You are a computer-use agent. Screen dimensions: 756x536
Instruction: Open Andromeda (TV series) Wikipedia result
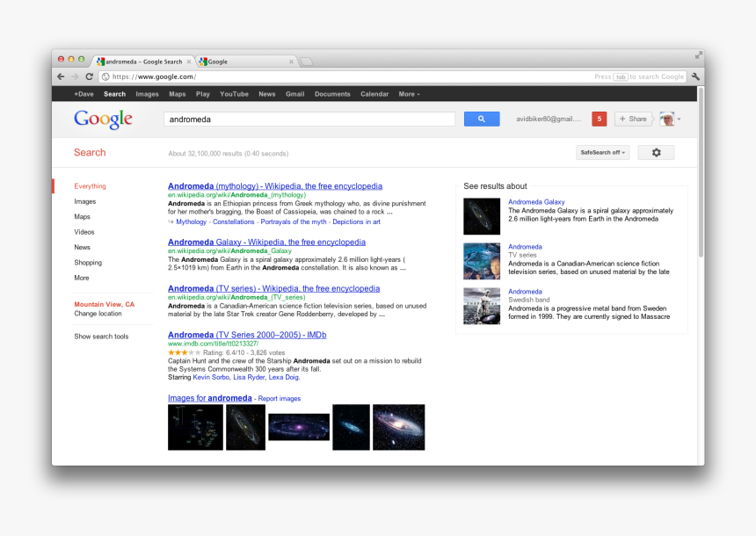[274, 288]
